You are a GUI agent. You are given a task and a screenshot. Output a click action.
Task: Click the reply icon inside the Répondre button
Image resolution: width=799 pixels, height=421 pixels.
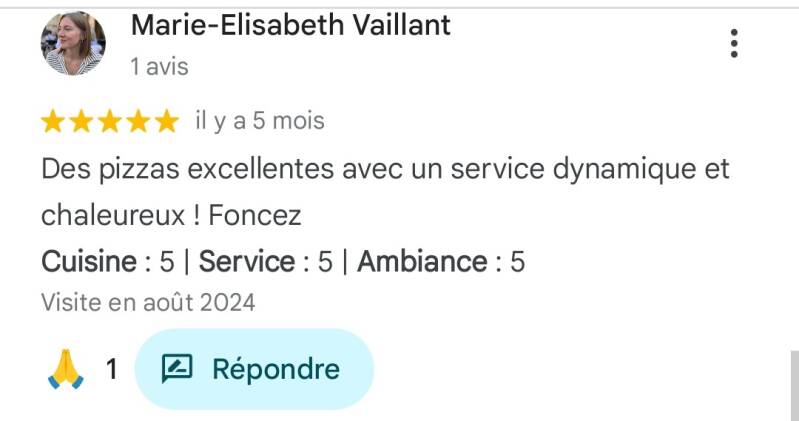click(x=177, y=370)
